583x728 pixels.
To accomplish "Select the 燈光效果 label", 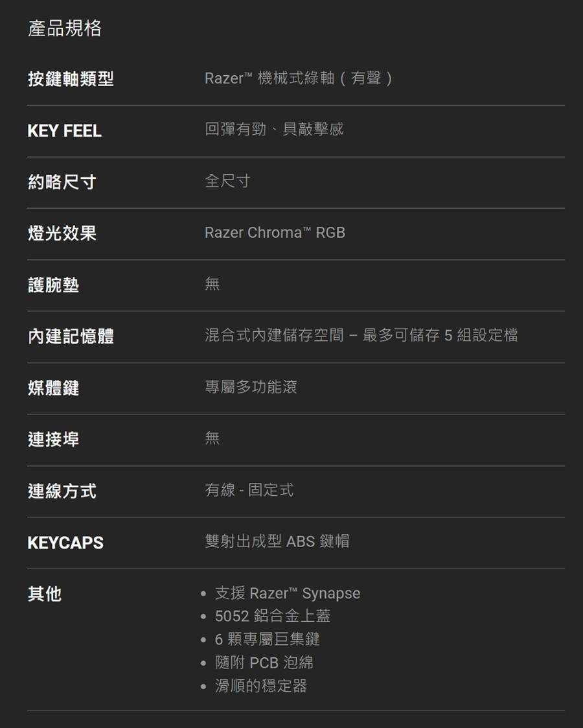I will tap(62, 233).
